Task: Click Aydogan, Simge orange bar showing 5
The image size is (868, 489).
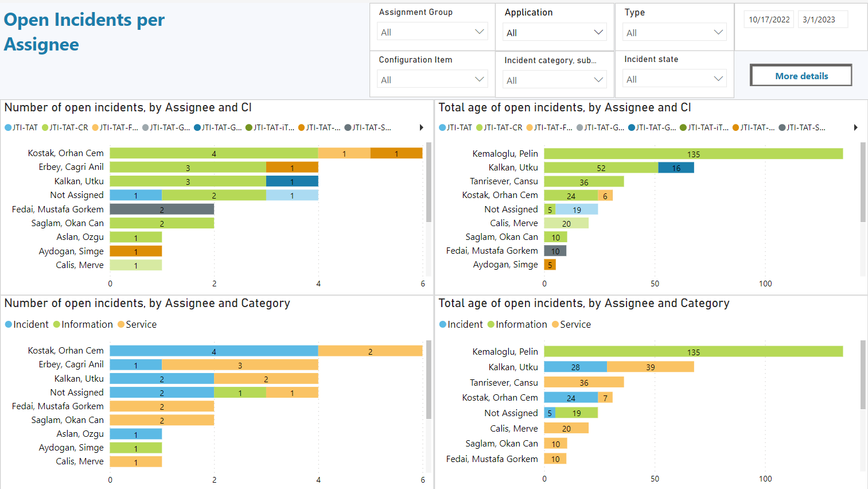Action: click(550, 265)
